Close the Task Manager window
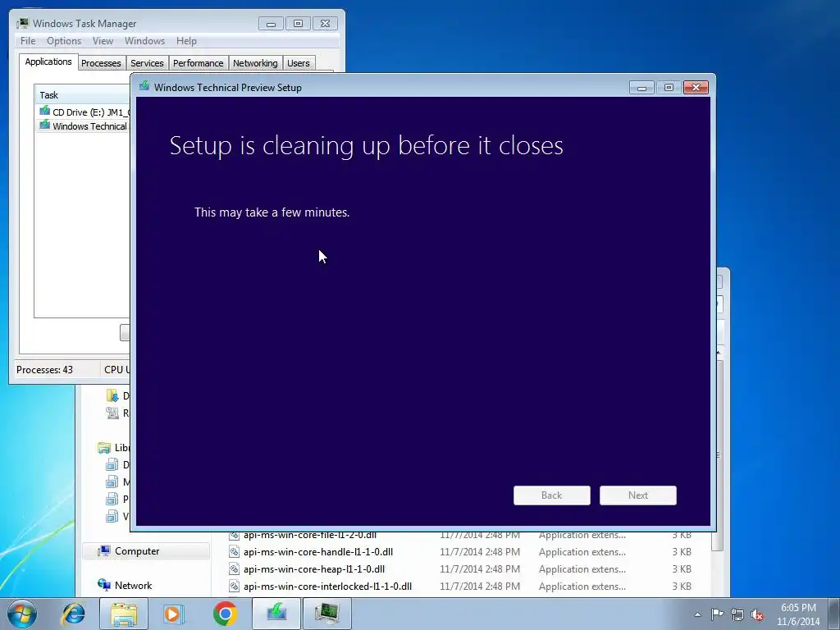Viewport: 840px width, 630px height. (325, 24)
